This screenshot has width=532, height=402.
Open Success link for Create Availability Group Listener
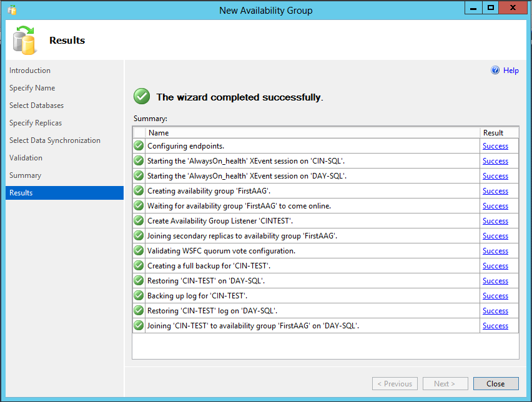click(x=495, y=221)
